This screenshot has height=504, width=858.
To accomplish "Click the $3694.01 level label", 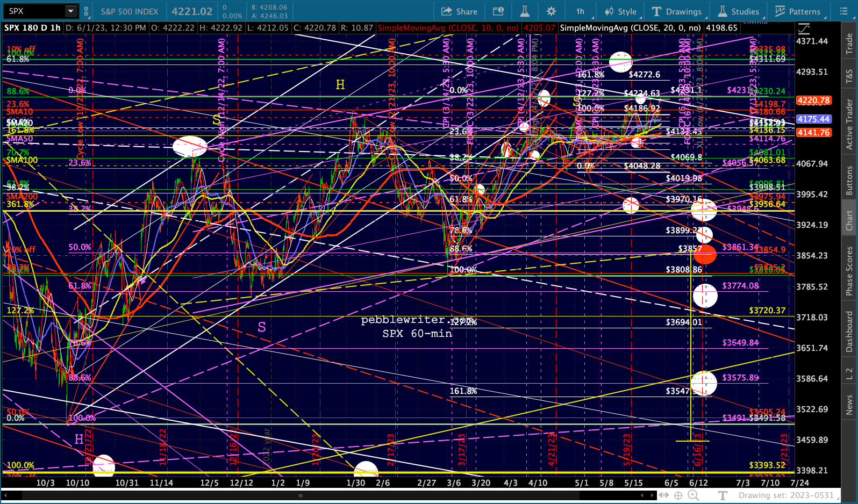I will (x=684, y=322).
